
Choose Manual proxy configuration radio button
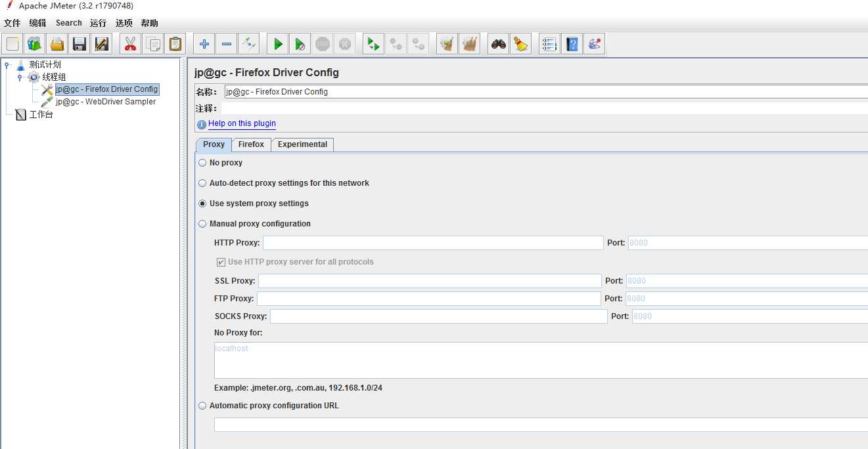click(202, 224)
